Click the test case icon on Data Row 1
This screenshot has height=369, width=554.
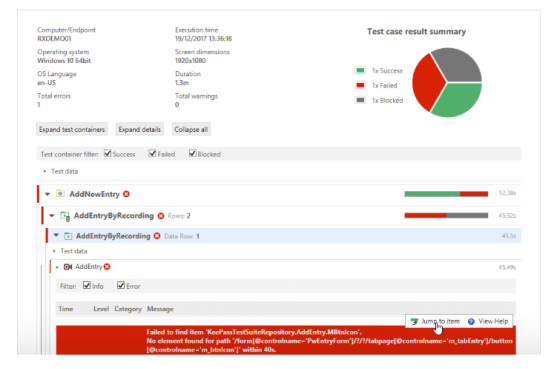[68, 236]
